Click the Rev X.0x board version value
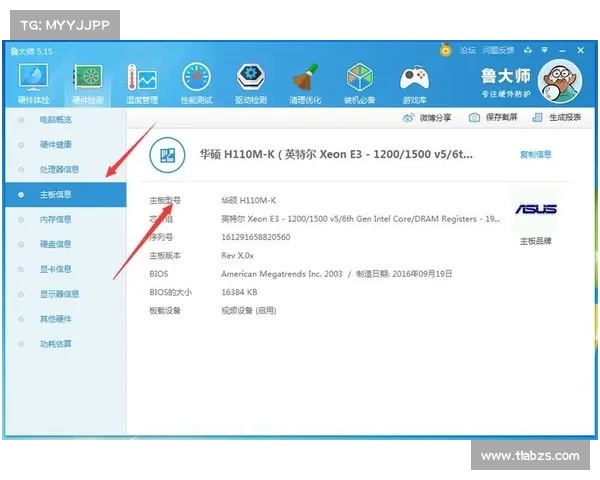The image size is (600, 480). tap(237, 255)
